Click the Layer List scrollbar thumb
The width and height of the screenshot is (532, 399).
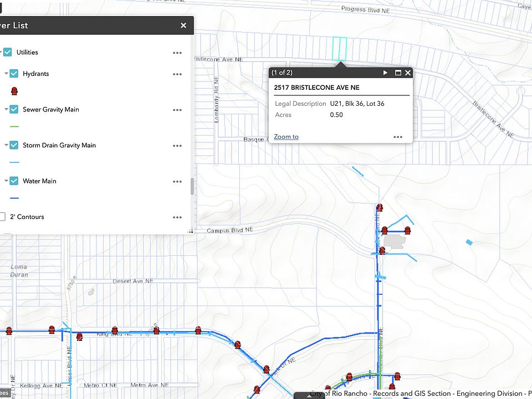pos(192,186)
